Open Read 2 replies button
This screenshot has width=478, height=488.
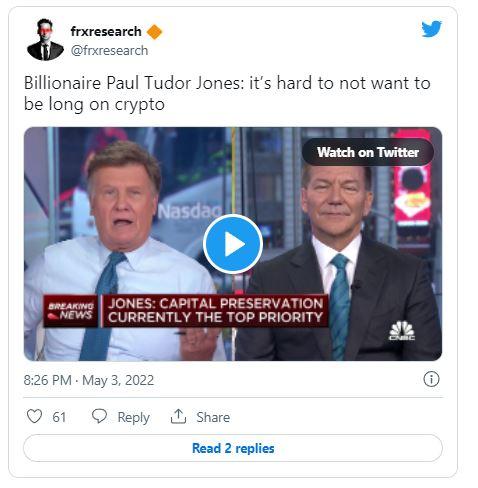click(x=233, y=448)
